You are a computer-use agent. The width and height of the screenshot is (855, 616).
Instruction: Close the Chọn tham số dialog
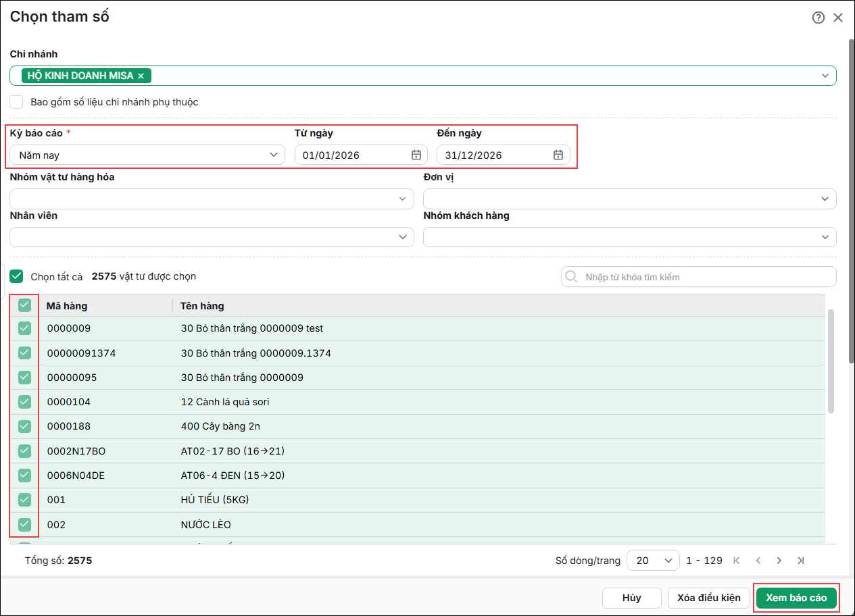click(838, 18)
